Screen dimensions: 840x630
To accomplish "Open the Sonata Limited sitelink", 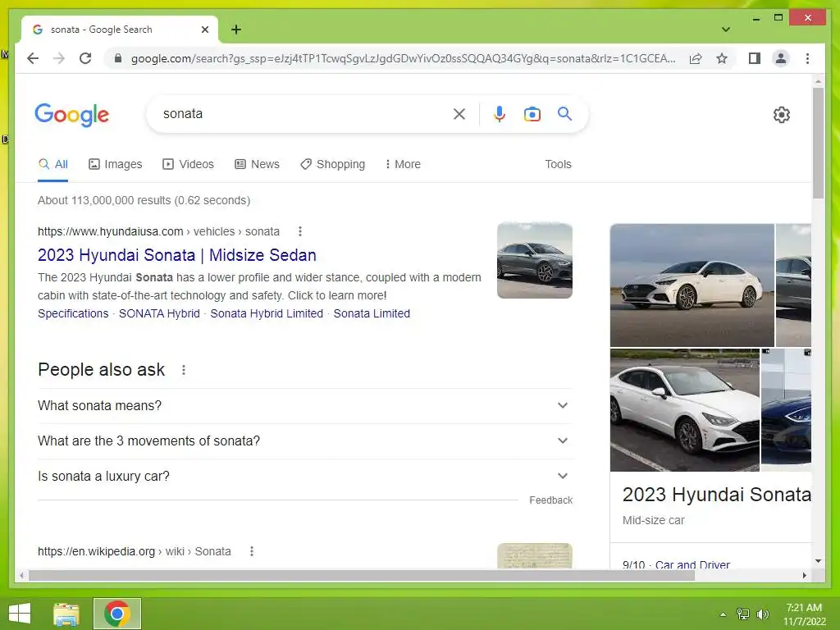I will pyautogui.click(x=372, y=313).
